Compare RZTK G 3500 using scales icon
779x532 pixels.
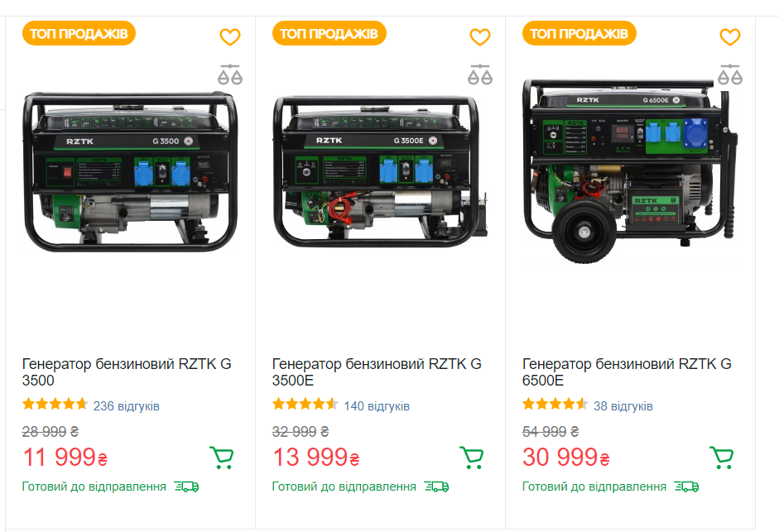230,74
